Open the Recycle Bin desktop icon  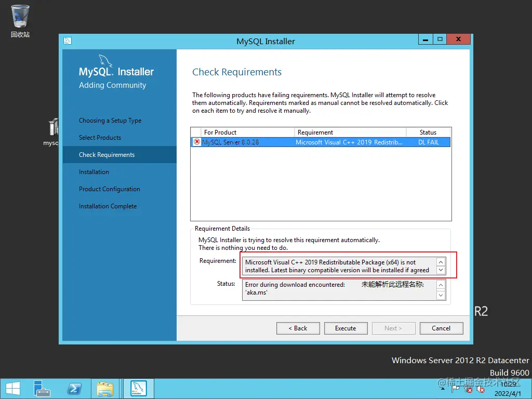[20, 21]
